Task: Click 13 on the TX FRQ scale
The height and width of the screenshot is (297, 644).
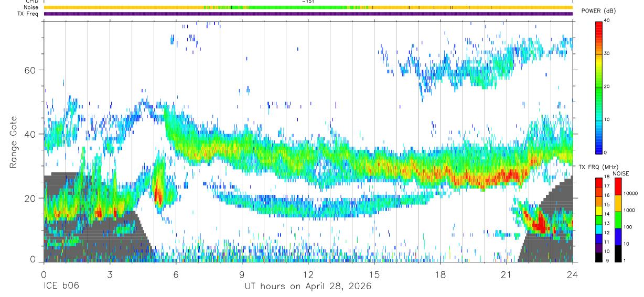Action: pyautogui.click(x=606, y=223)
